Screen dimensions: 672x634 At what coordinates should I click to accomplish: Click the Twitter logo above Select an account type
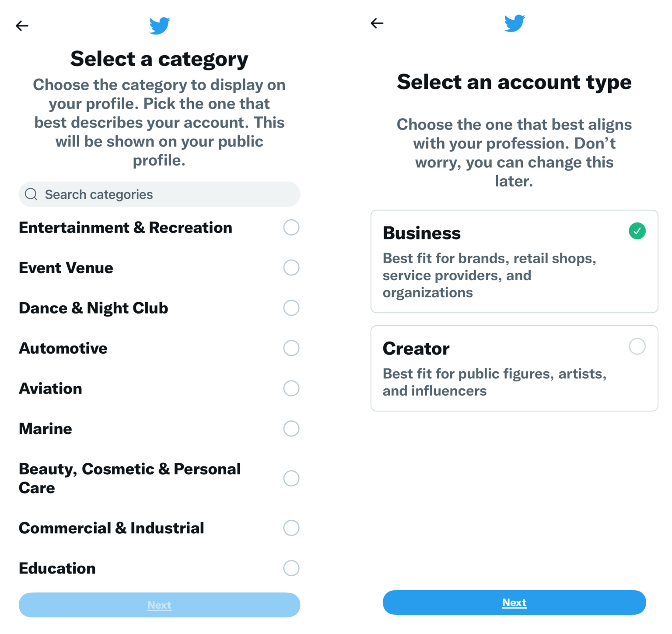click(514, 23)
